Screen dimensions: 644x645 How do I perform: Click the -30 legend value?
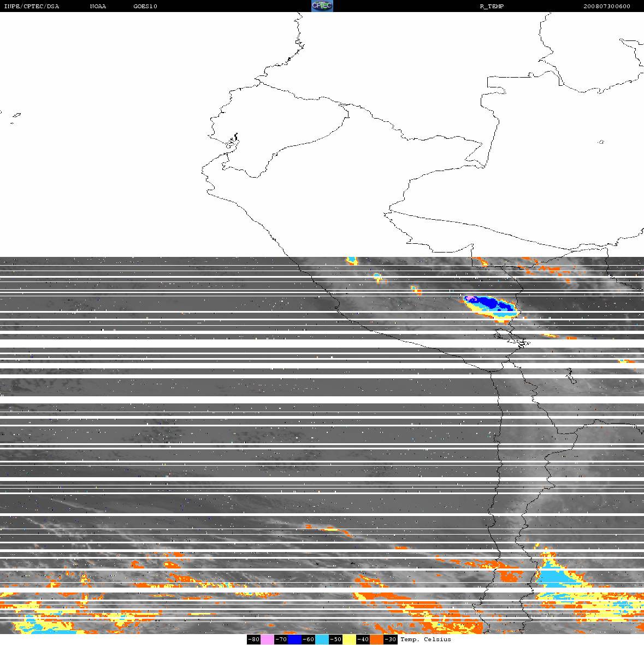[x=391, y=639]
